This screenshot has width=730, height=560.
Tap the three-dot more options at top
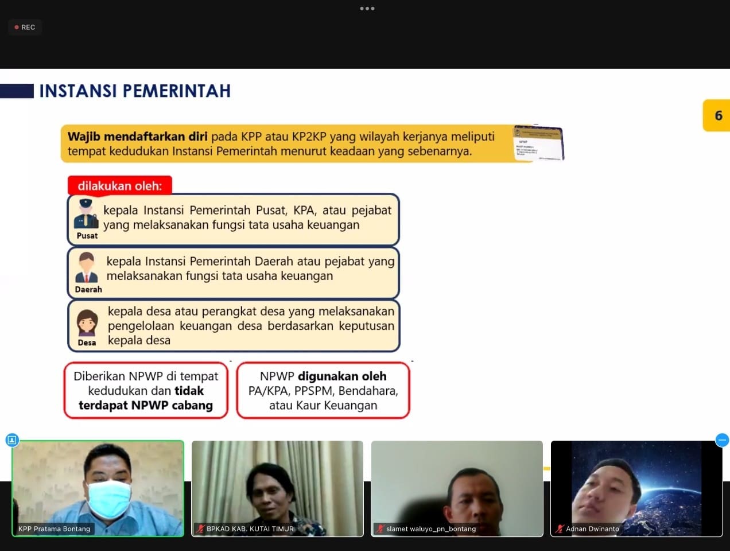coord(367,9)
